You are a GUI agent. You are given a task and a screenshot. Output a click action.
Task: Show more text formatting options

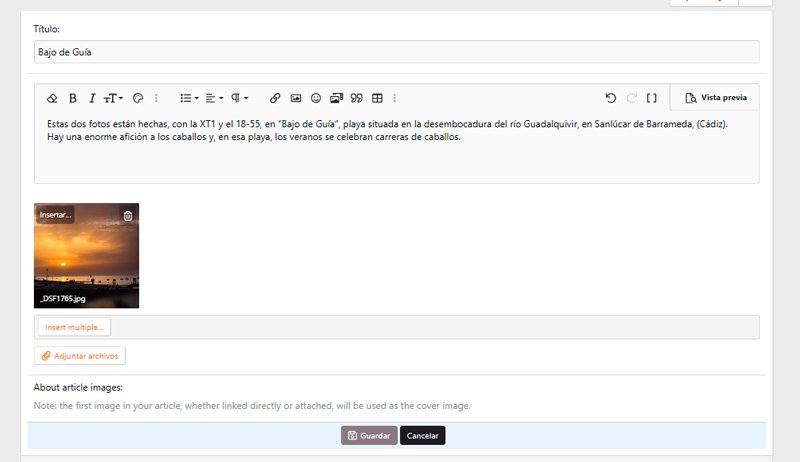pos(156,98)
